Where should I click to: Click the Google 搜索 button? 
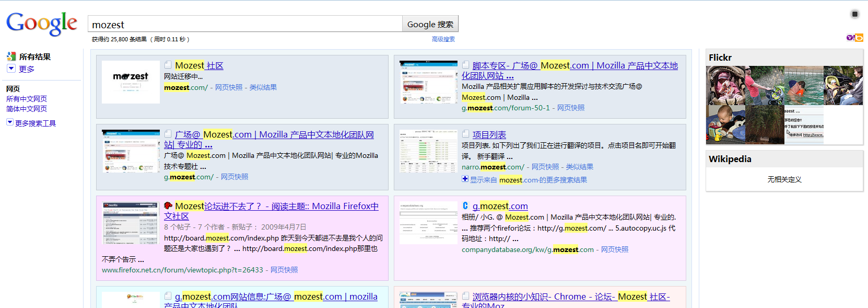click(x=430, y=24)
